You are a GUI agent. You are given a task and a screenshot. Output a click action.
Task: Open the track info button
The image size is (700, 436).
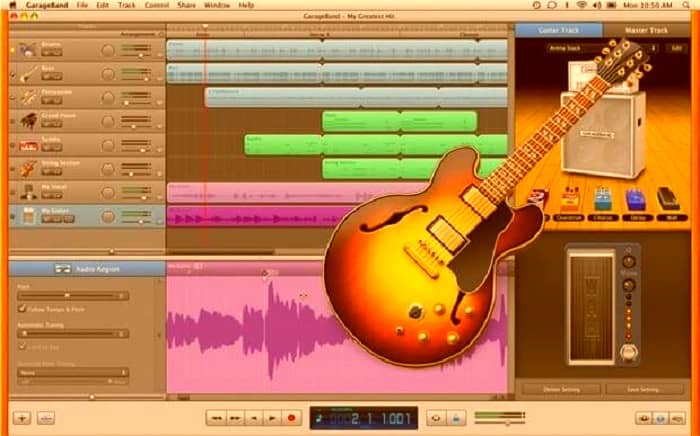coord(661,418)
